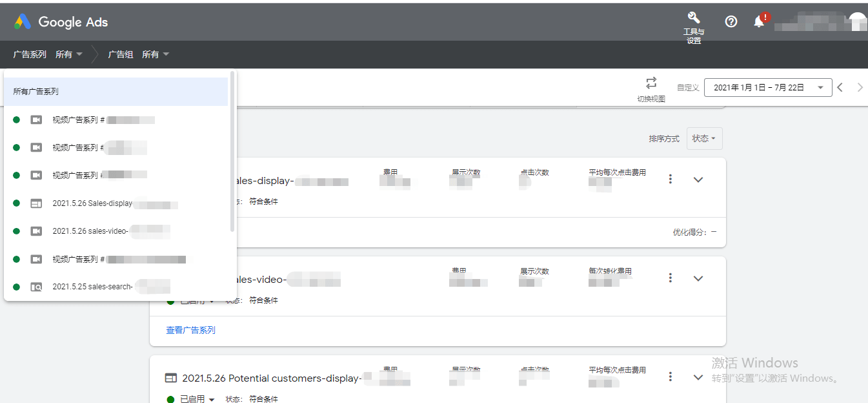Screen dimensions: 868x403
Task: Open the sort-by status dropdown
Action: tap(704, 138)
